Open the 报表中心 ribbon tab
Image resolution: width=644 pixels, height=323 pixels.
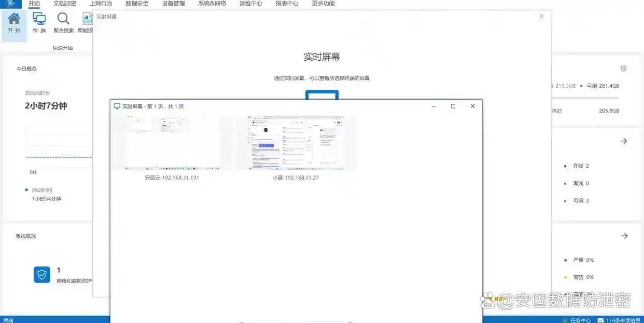[x=287, y=4]
